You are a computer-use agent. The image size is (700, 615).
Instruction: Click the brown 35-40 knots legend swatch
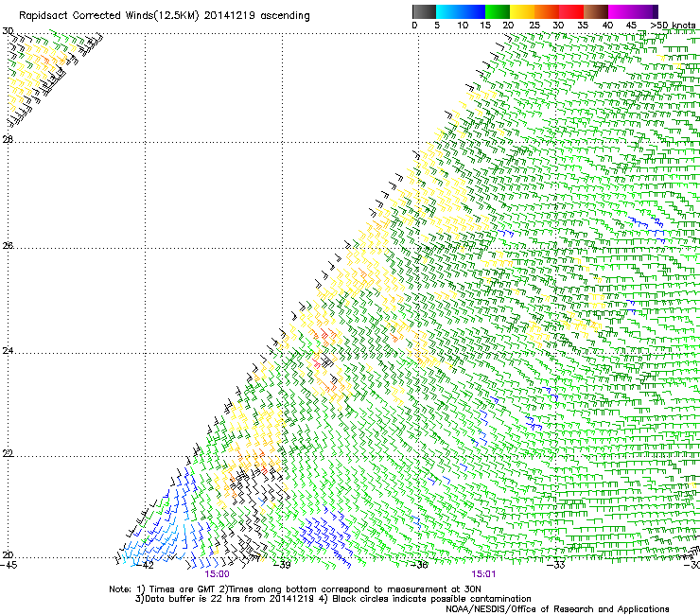596,11
